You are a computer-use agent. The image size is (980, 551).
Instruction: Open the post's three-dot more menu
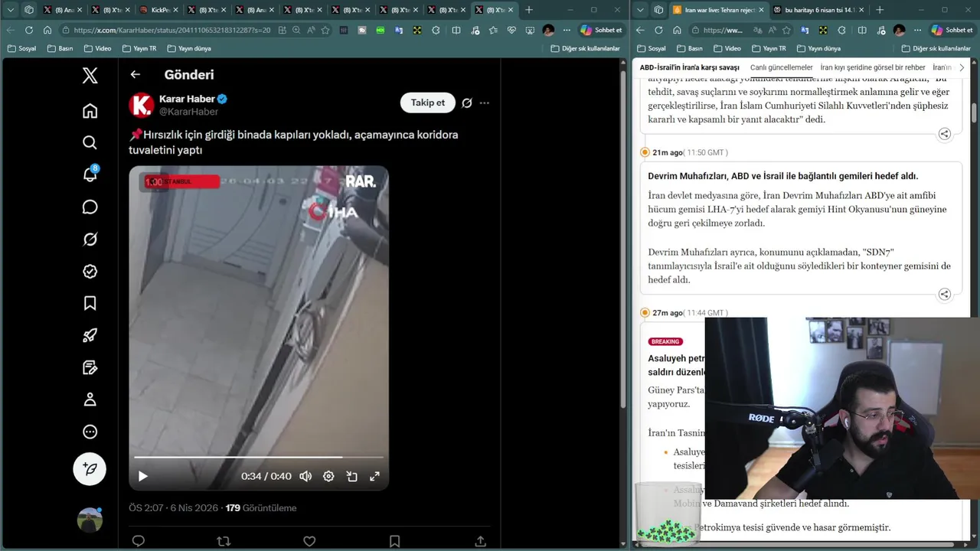tap(484, 103)
